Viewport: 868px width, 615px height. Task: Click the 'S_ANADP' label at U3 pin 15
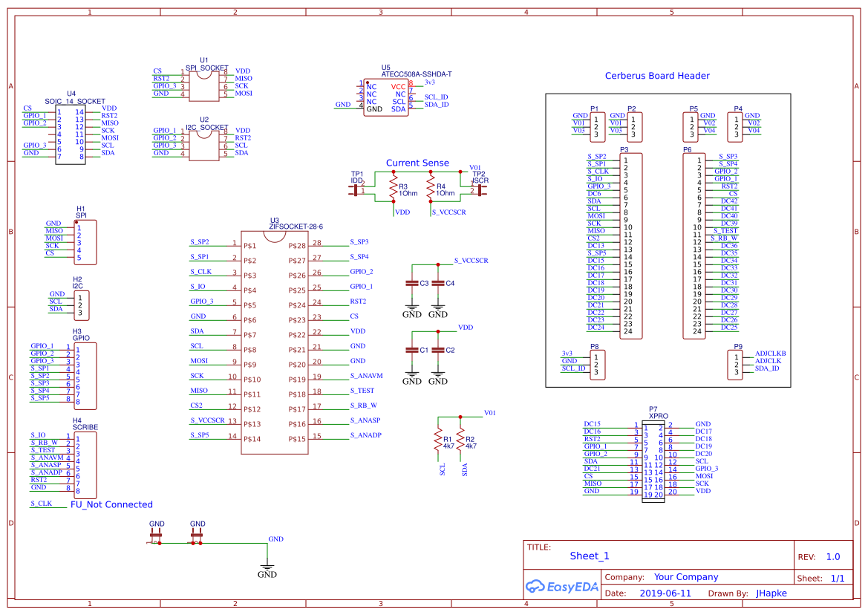[x=366, y=435]
